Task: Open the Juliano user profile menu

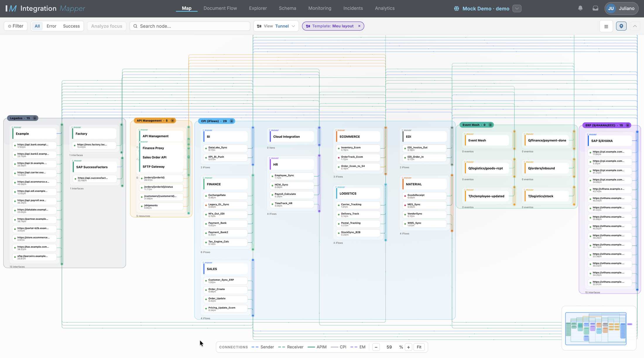Action: pos(621,8)
